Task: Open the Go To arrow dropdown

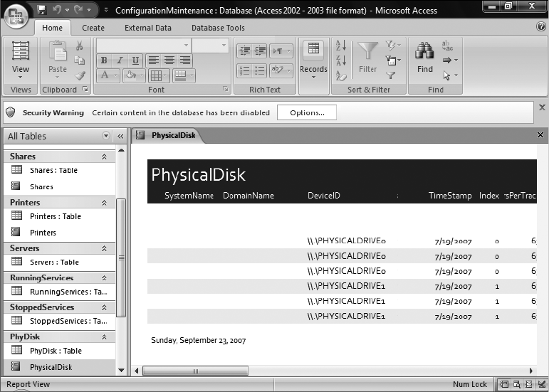Action: point(450,60)
